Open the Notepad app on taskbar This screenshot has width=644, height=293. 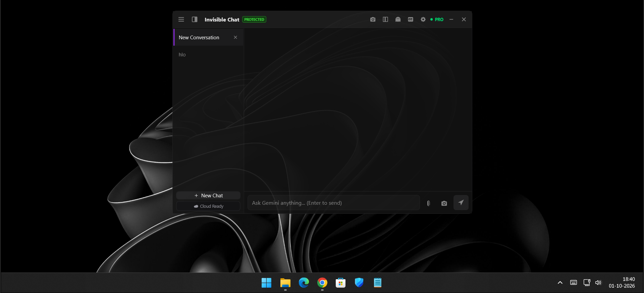(378, 283)
